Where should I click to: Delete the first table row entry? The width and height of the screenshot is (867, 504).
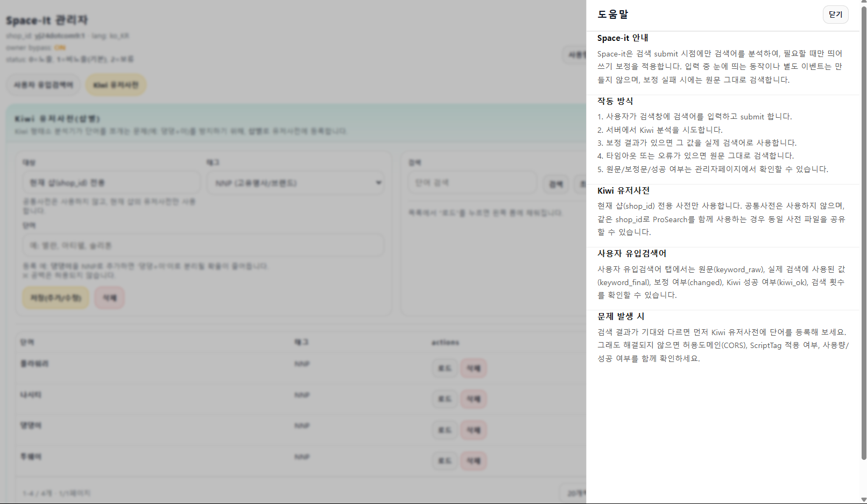(x=474, y=368)
